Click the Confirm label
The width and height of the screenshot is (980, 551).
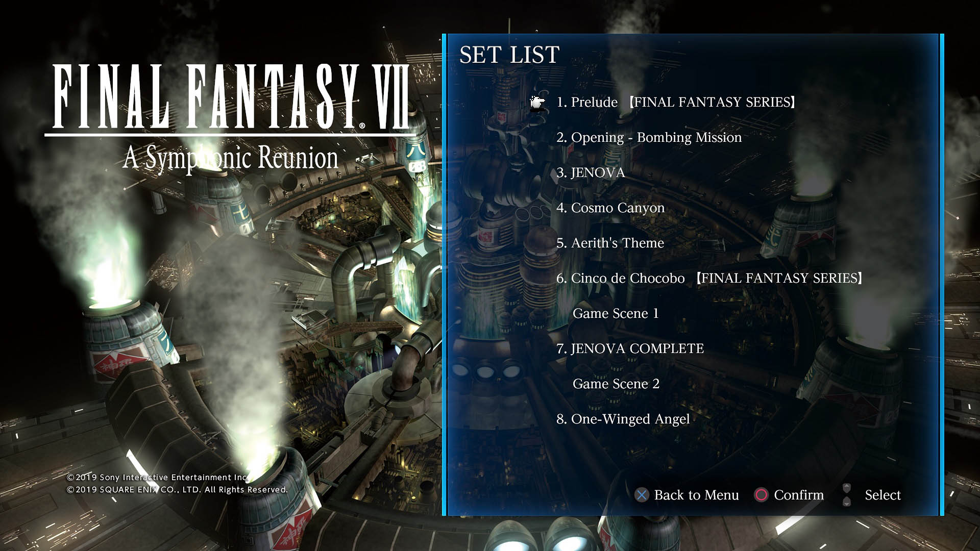(799, 495)
